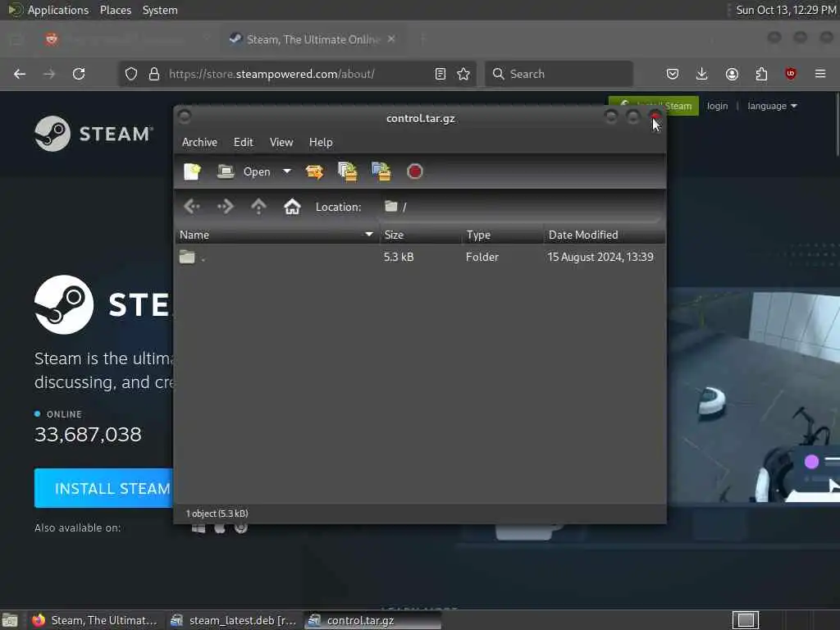Open the language dropdown on Steam page
Image resolution: width=840 pixels, height=630 pixels.
[x=772, y=106]
